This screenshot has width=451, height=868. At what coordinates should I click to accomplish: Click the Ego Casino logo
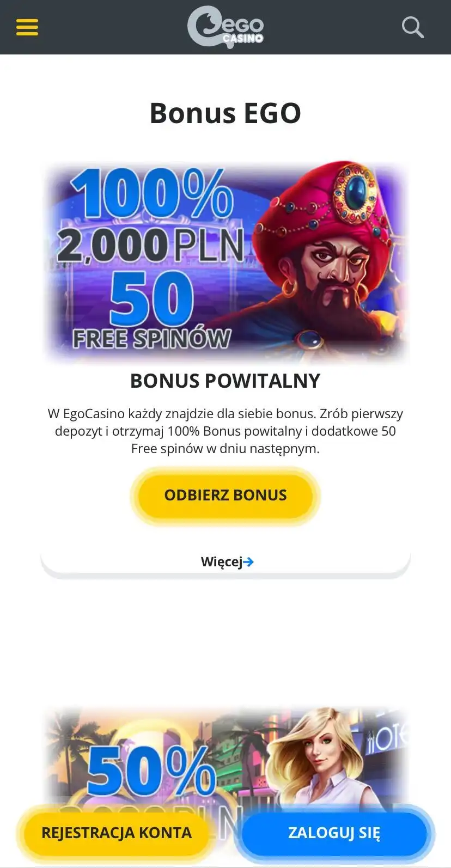[225, 27]
